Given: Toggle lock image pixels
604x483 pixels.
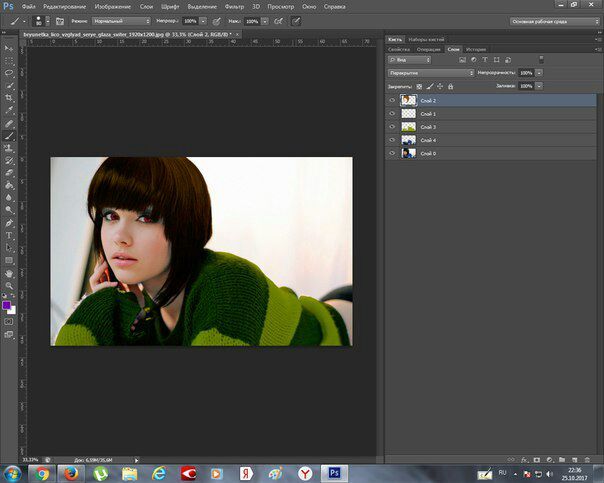Looking at the screenshot, I should pos(430,87).
